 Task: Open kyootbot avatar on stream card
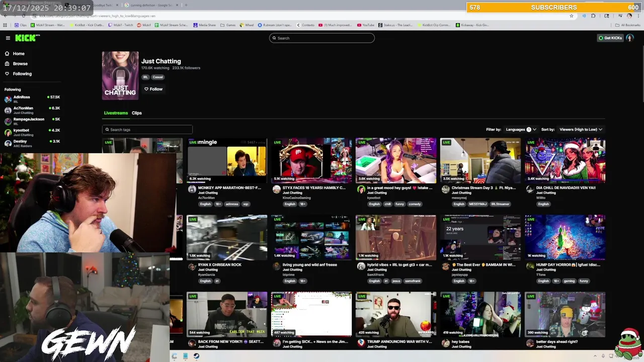(361, 189)
